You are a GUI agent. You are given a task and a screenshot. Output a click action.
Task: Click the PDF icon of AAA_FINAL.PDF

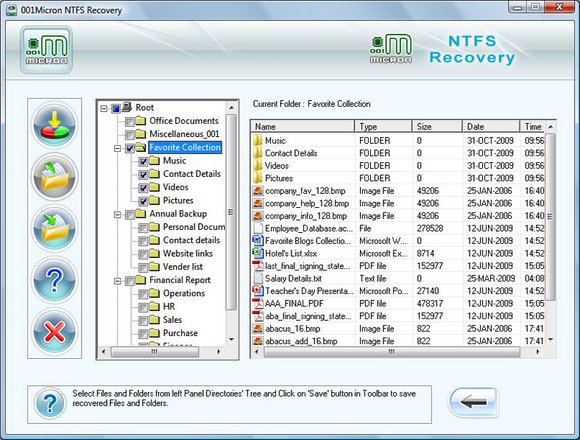(x=258, y=304)
